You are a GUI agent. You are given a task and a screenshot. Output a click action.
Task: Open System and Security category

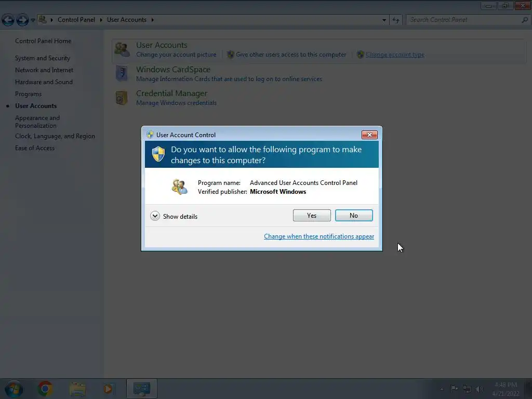click(43, 58)
